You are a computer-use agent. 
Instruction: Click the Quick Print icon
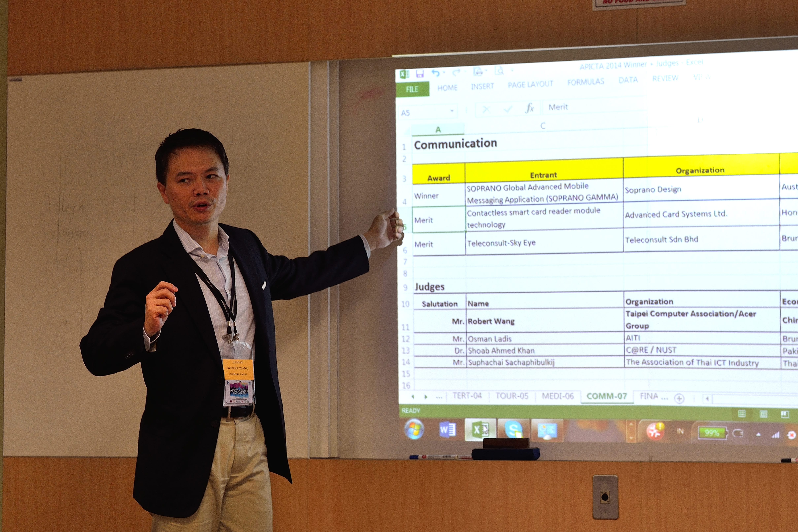tap(478, 71)
